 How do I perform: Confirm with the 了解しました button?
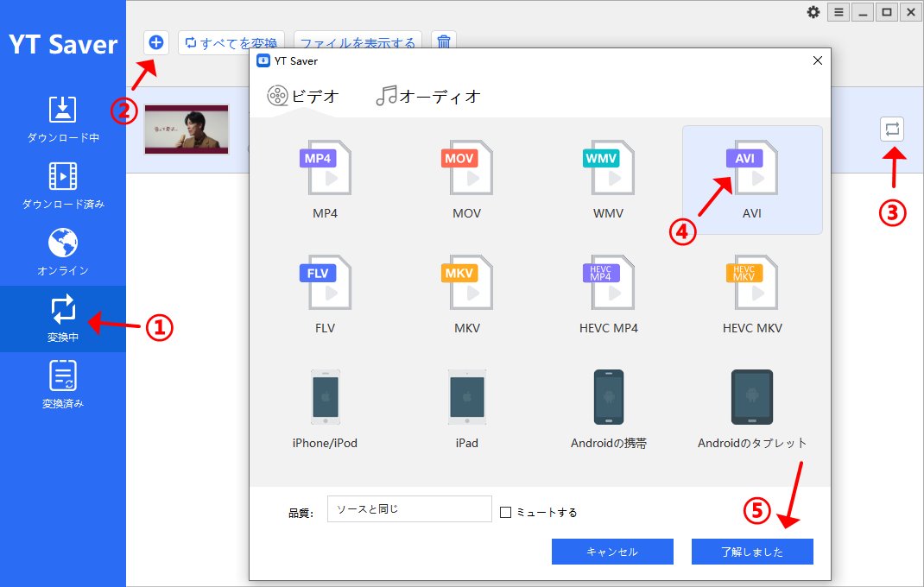(x=752, y=552)
